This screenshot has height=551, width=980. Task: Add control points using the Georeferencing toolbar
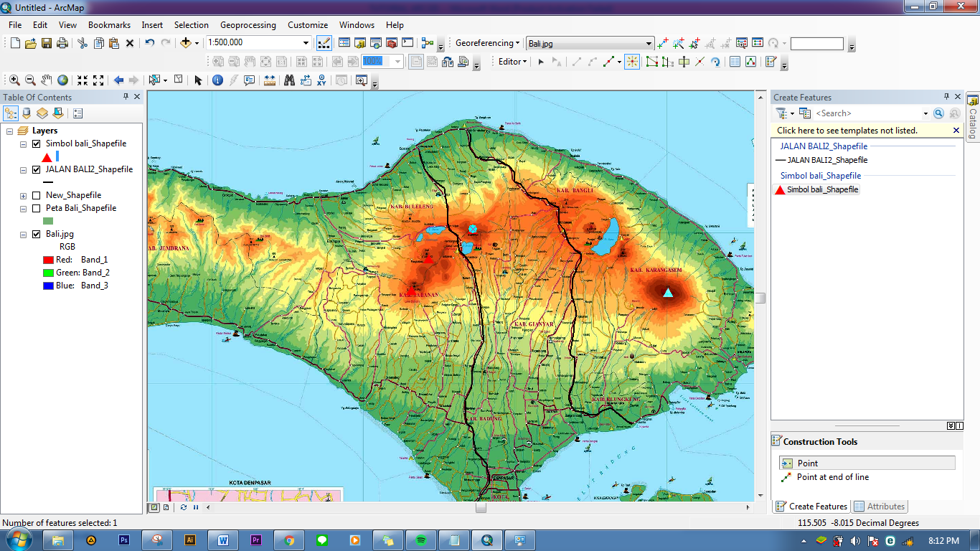[x=664, y=43]
